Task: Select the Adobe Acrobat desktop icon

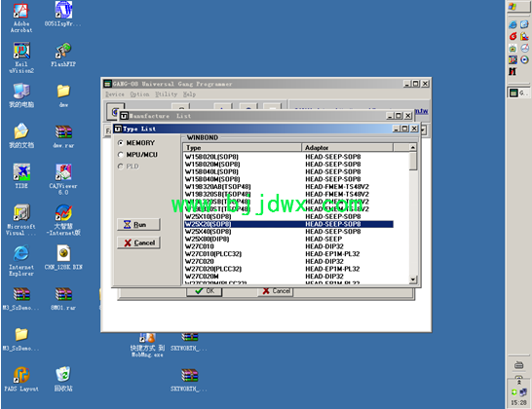Action: [x=21, y=17]
